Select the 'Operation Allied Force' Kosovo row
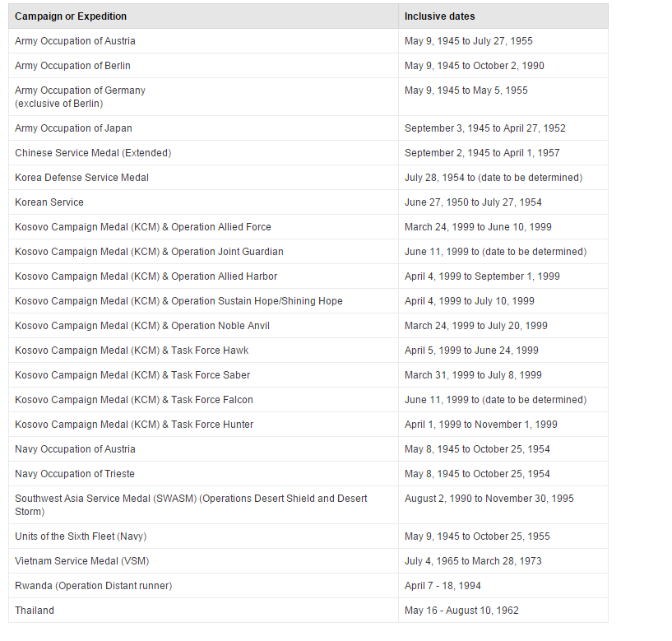 [x=142, y=227]
